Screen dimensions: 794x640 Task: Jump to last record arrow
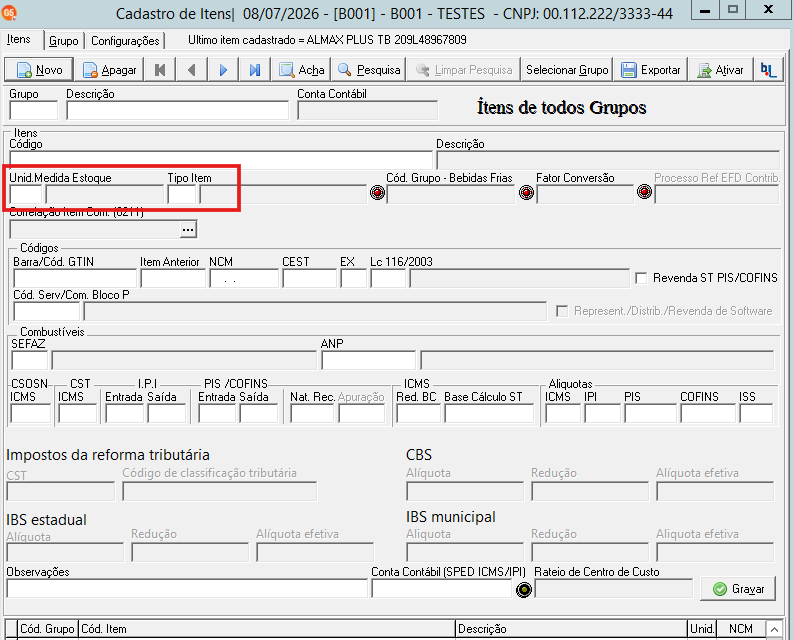255,70
